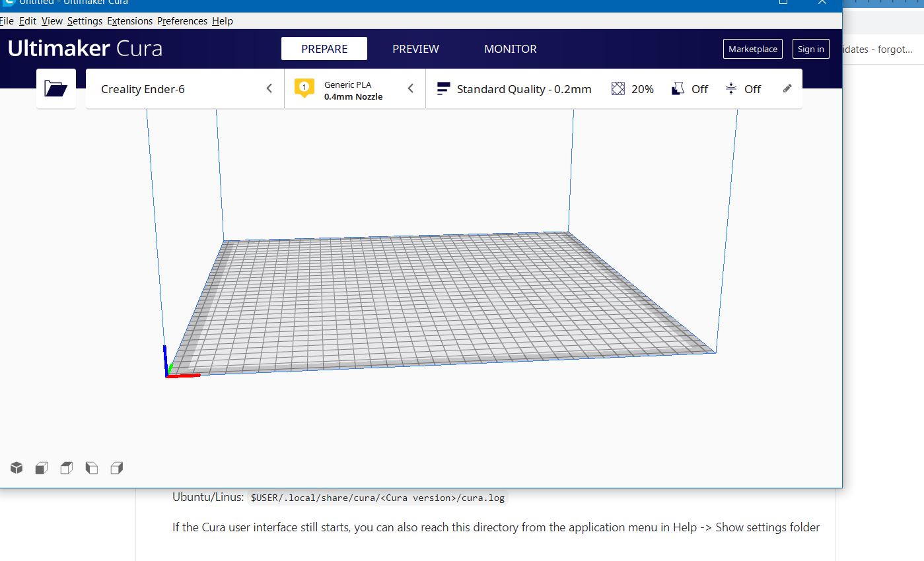Click the infill density icon showing 20%
This screenshot has height=561, width=924.
pos(631,88)
